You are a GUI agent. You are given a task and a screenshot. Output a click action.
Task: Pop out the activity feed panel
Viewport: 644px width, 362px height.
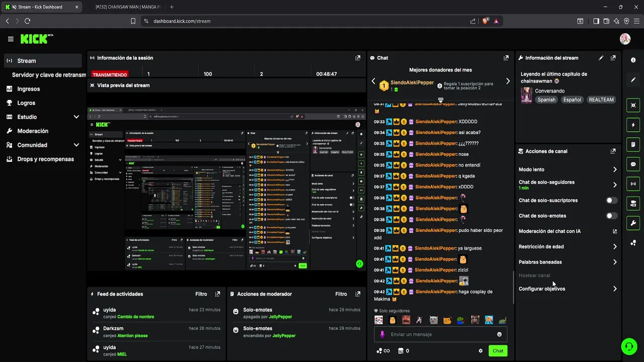[217, 294]
